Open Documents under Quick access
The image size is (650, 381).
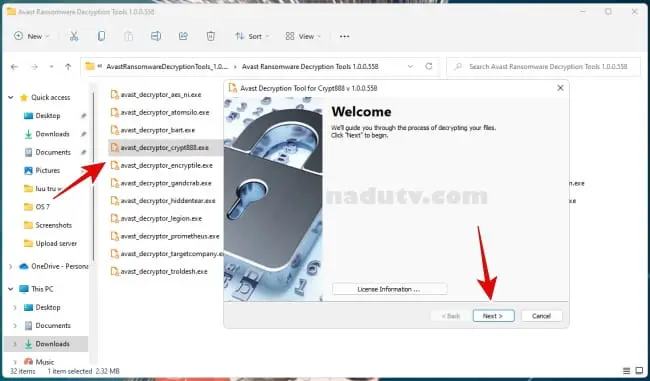(53, 152)
